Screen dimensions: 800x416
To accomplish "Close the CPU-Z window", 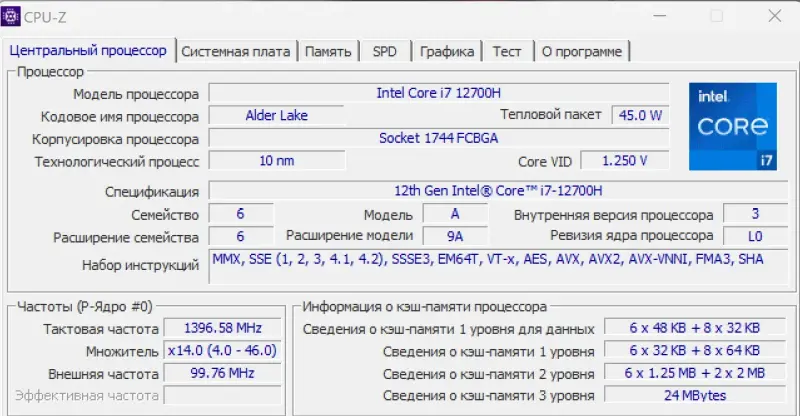I will click(x=775, y=16).
